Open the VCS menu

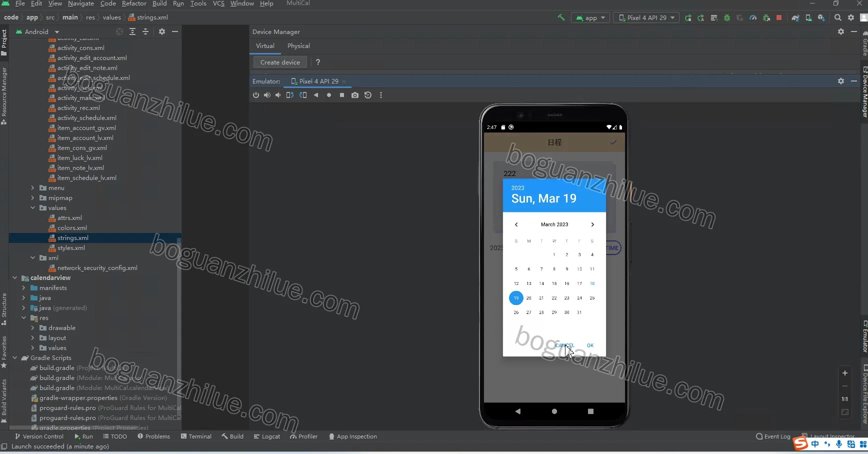pyautogui.click(x=218, y=3)
